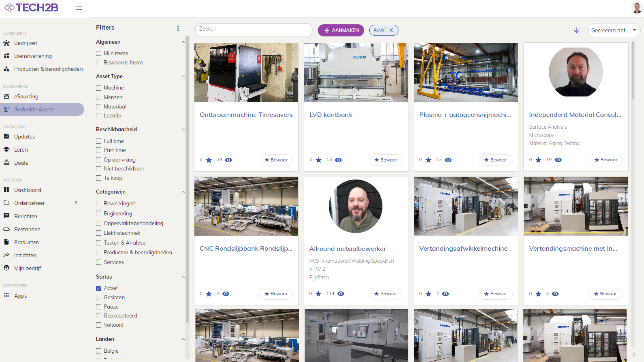
Task: Open Filters three-dot options menu
Action: tap(178, 28)
